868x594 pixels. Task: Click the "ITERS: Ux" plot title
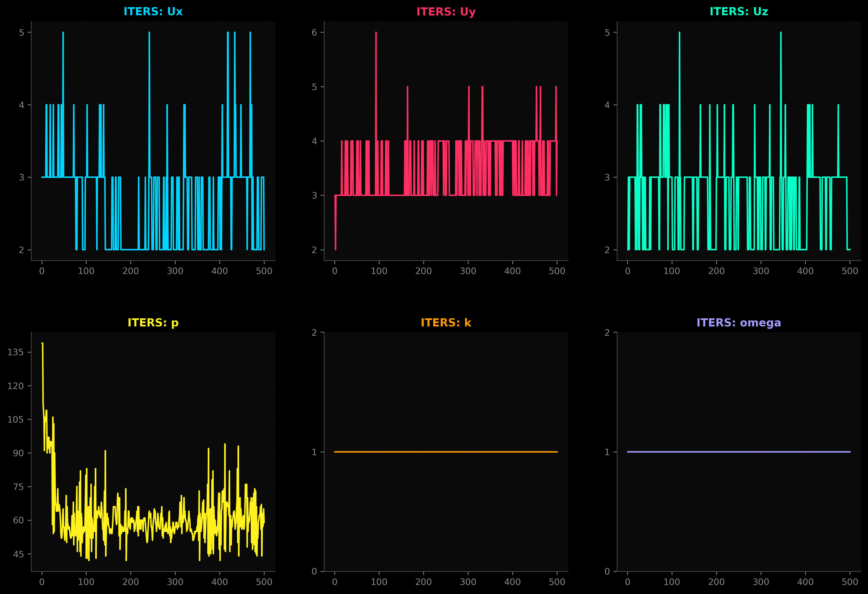click(x=153, y=12)
